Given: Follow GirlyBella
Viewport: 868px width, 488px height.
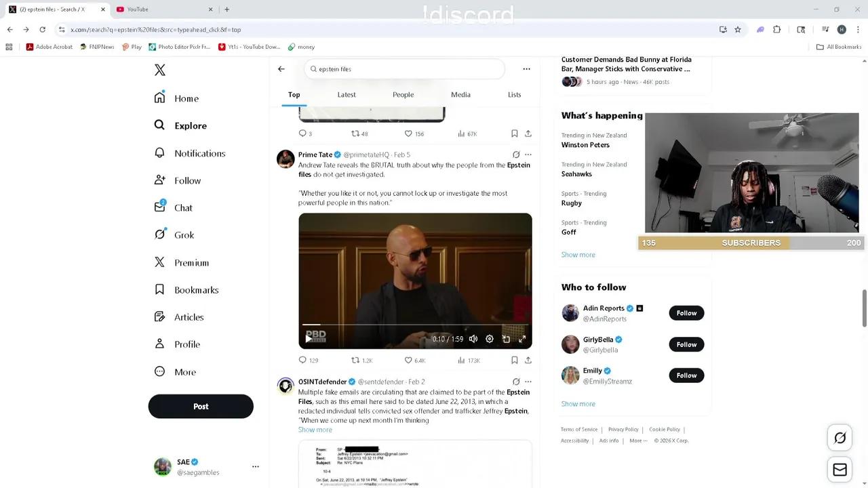Looking at the screenshot, I should (x=686, y=344).
